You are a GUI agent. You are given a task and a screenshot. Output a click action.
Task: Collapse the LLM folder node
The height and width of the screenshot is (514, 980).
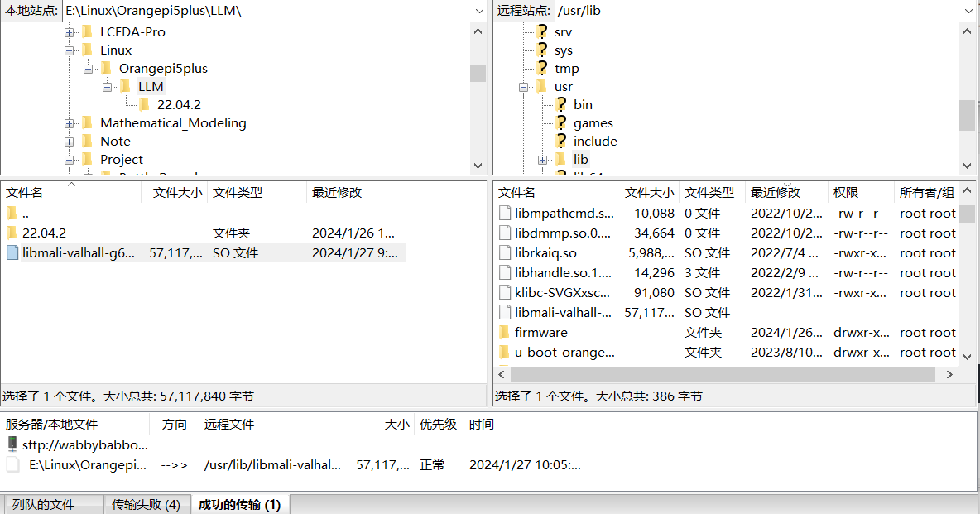coord(107,87)
